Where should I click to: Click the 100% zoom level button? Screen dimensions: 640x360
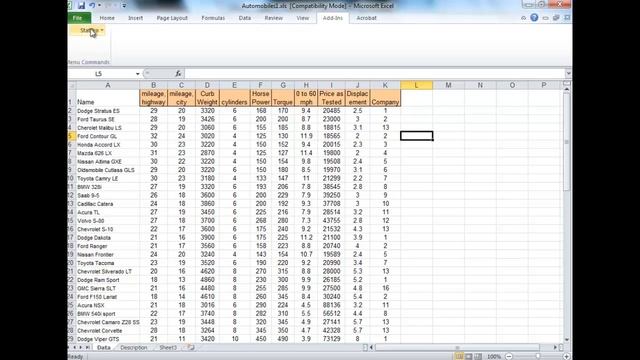point(494,357)
